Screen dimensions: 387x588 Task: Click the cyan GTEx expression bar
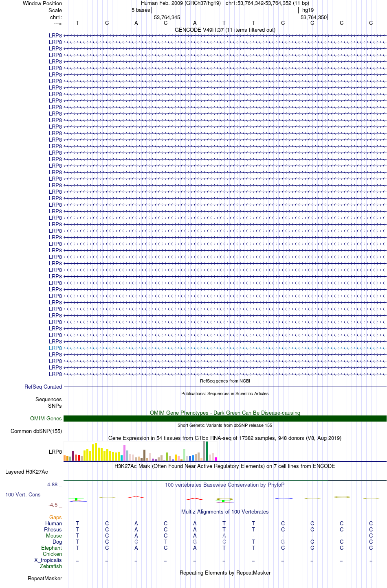click(x=122, y=458)
